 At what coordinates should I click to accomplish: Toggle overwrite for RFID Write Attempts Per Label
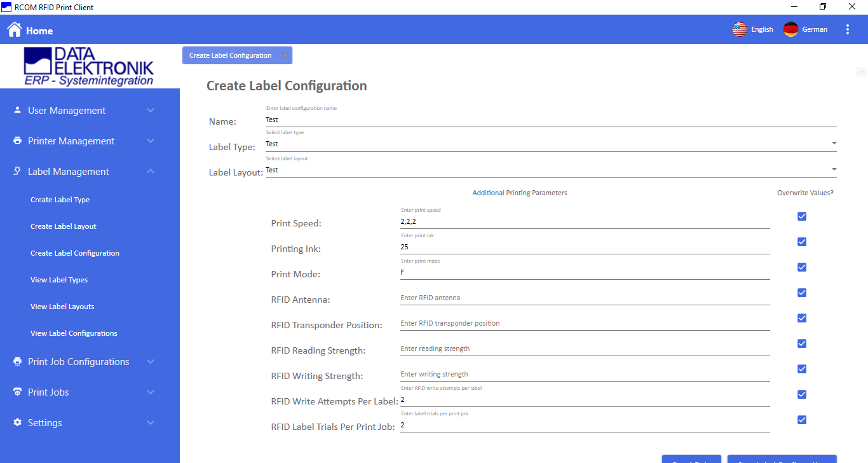coord(802,394)
